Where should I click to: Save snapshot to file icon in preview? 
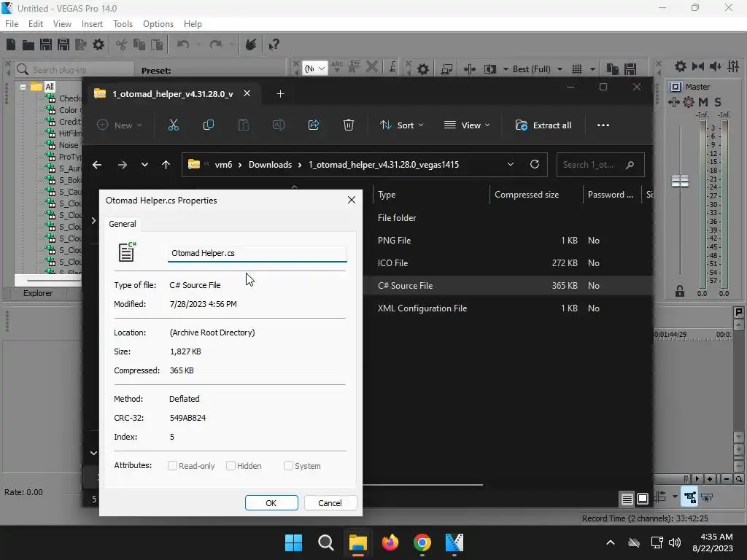tap(630, 69)
